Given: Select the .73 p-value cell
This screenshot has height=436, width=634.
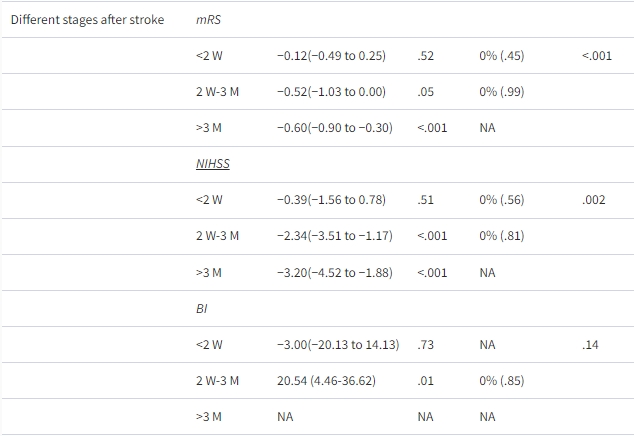Looking at the screenshot, I should (425, 345).
